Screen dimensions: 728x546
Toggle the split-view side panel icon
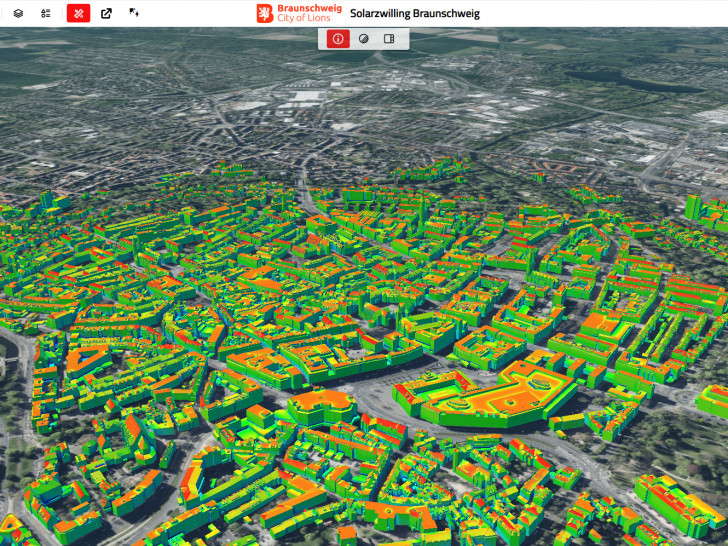point(389,39)
